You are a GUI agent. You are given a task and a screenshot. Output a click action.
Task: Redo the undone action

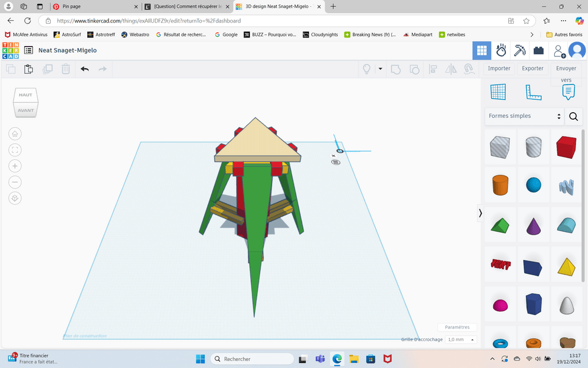pyautogui.click(x=102, y=69)
